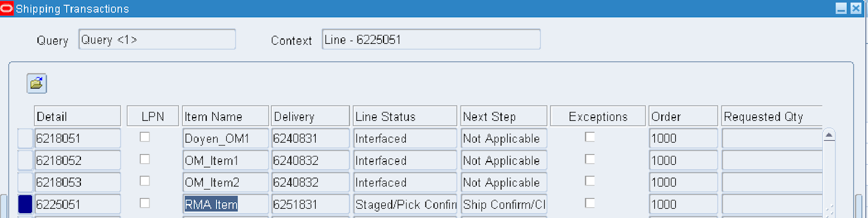Click the open folder icon

click(36, 84)
